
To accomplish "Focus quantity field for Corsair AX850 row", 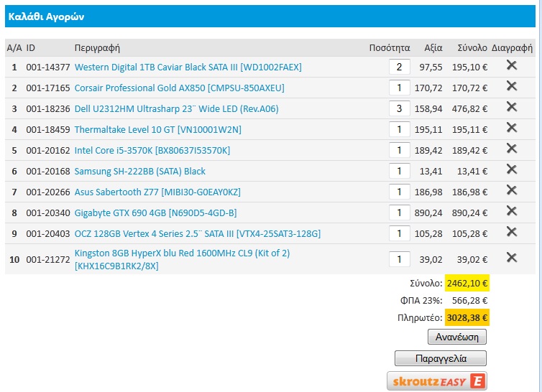I will point(399,88).
